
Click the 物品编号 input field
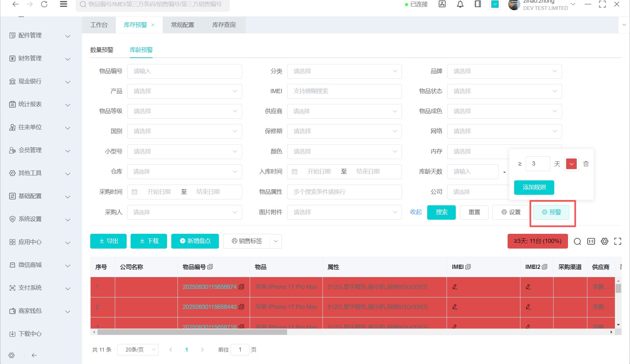pyautogui.click(x=184, y=71)
